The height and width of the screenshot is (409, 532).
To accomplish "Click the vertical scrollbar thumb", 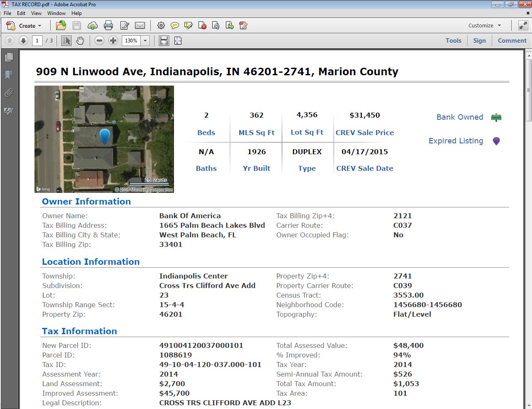I will pyautogui.click(x=529, y=89).
